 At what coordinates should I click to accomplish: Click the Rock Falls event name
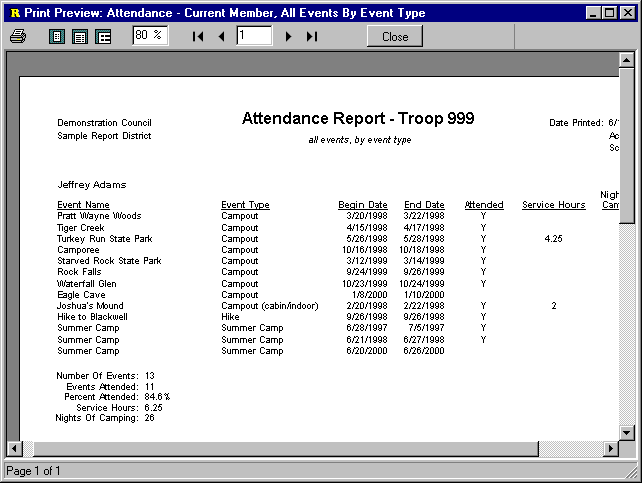tap(79, 272)
